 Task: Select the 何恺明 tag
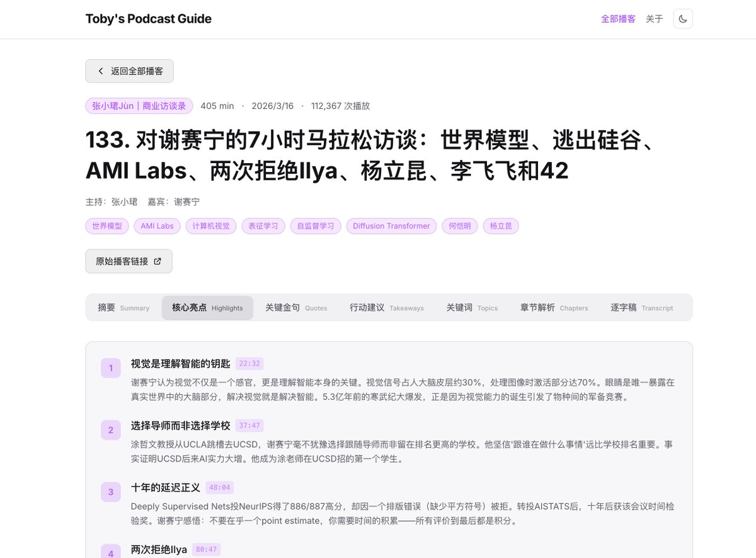click(x=460, y=226)
